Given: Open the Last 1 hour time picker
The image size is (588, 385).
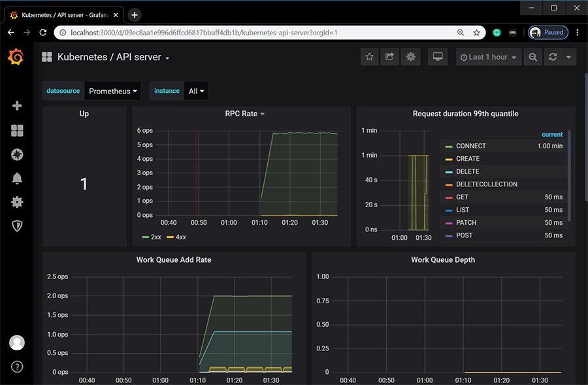Looking at the screenshot, I should click(x=488, y=57).
